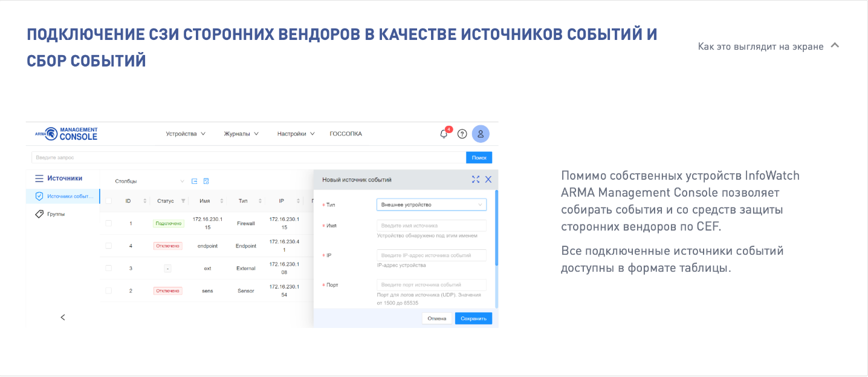Focus the Введите запрос search field
This screenshot has width=868, height=377.
pos(248,157)
